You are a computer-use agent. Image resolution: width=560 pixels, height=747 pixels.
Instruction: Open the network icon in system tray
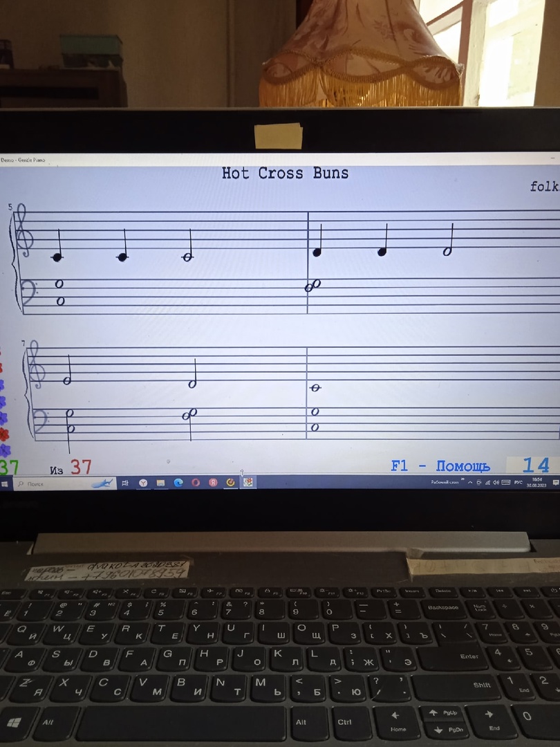487,483
